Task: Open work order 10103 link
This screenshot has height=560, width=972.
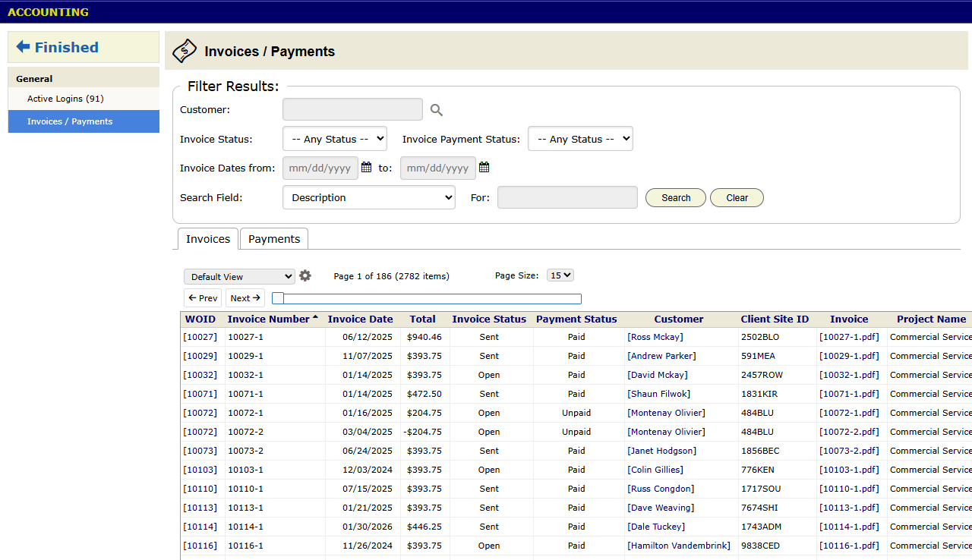Action: pos(200,470)
